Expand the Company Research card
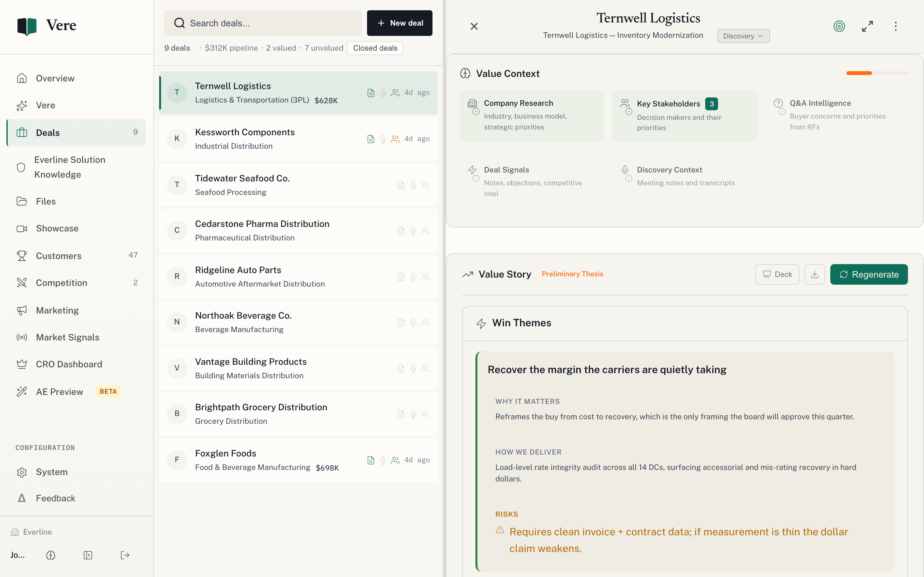This screenshot has width=924, height=577. [532, 115]
